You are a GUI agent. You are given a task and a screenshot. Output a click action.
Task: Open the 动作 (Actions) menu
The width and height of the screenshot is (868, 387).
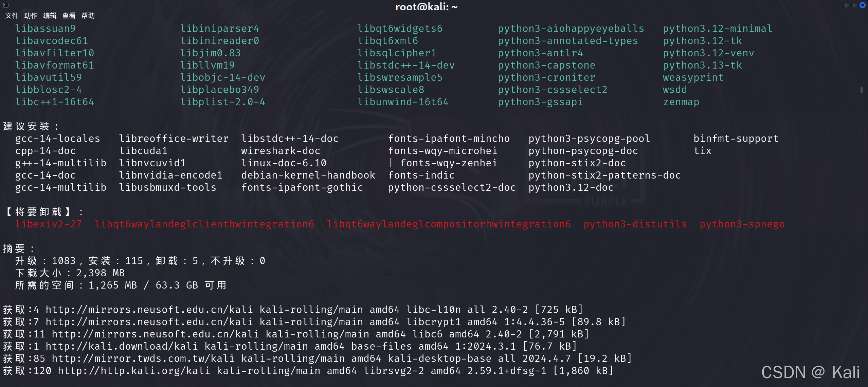click(30, 16)
